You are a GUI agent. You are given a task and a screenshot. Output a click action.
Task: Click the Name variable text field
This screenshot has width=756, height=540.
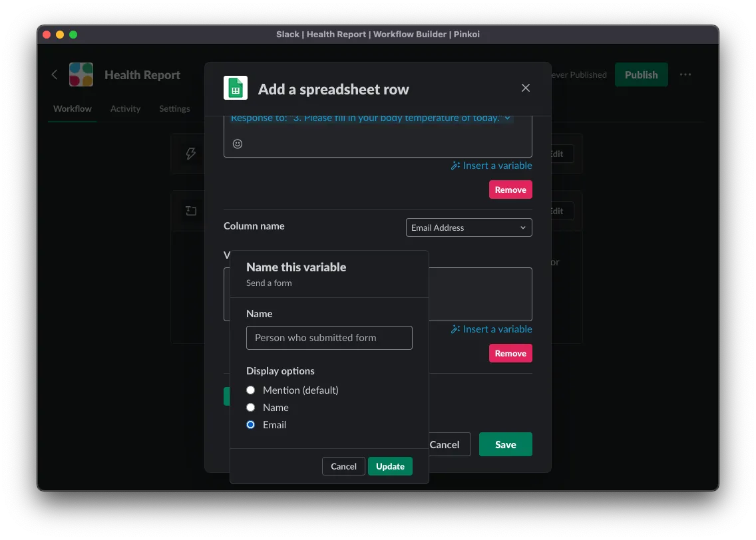click(329, 338)
